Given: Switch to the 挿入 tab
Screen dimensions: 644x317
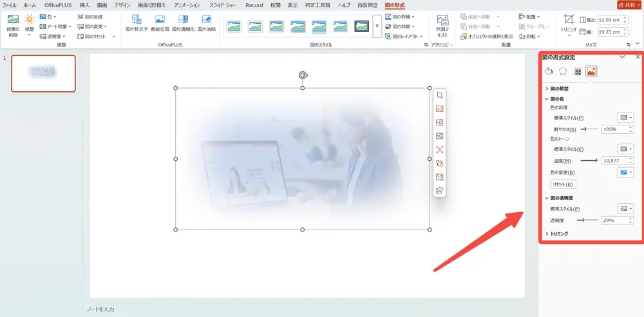Looking at the screenshot, I should [x=84, y=5].
